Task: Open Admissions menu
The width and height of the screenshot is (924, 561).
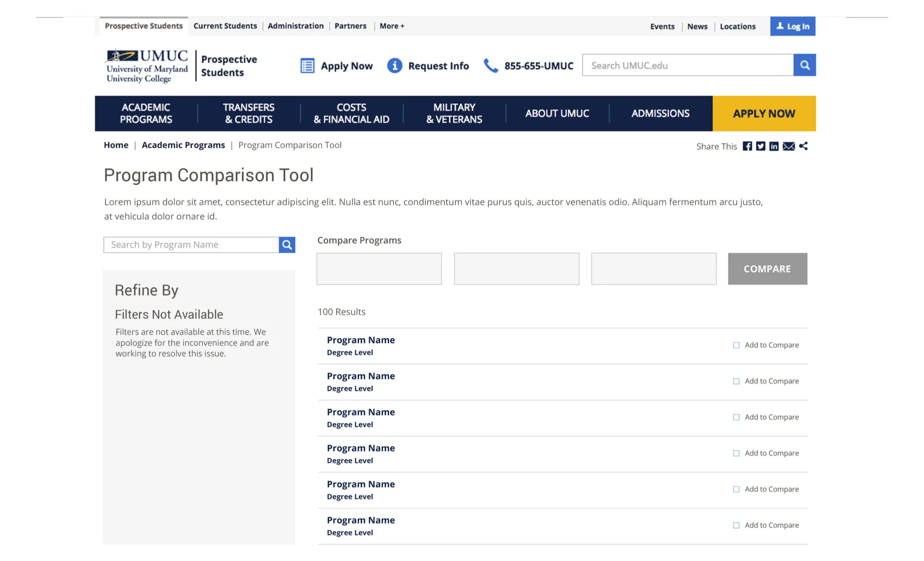Action: point(660,114)
